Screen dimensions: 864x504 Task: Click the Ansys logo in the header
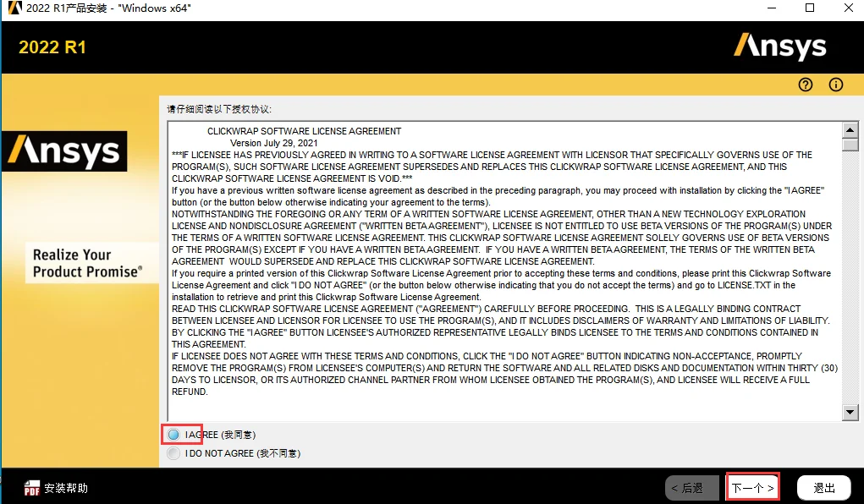tap(779, 47)
